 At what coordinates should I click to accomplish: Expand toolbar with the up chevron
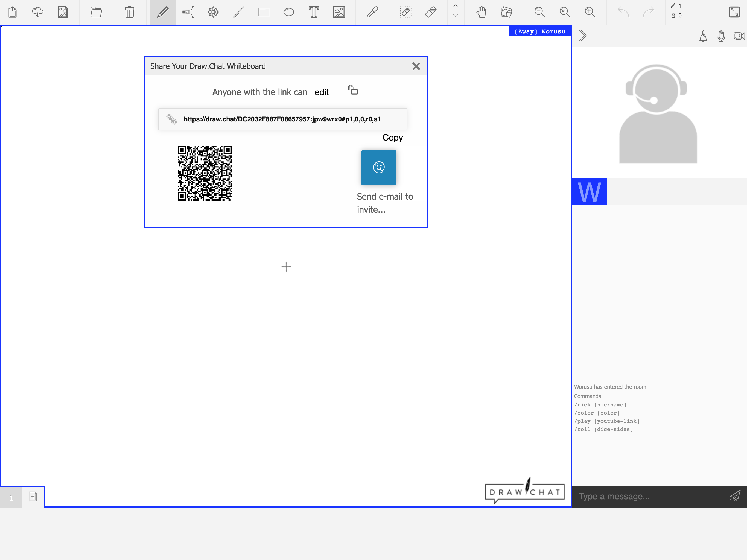coord(455,6)
